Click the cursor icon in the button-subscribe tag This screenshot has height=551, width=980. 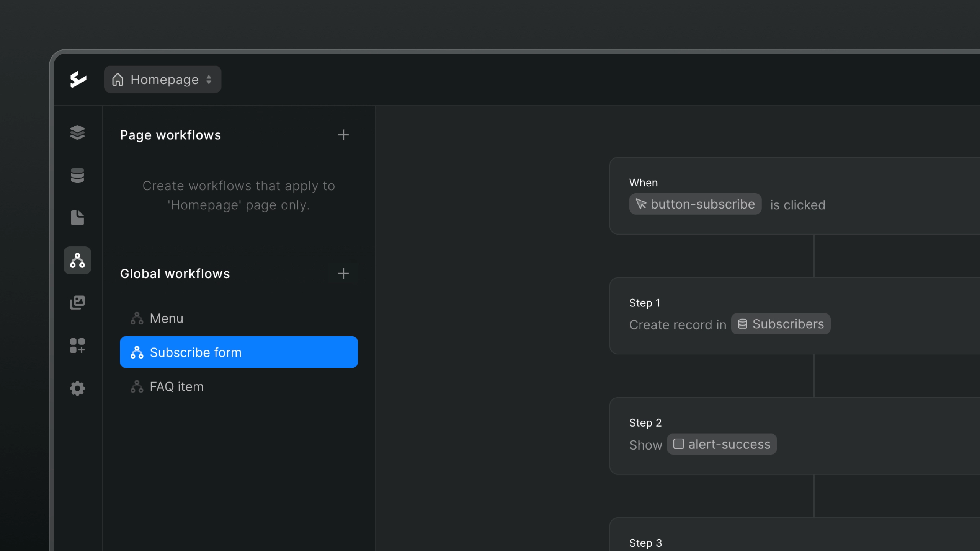[641, 204]
